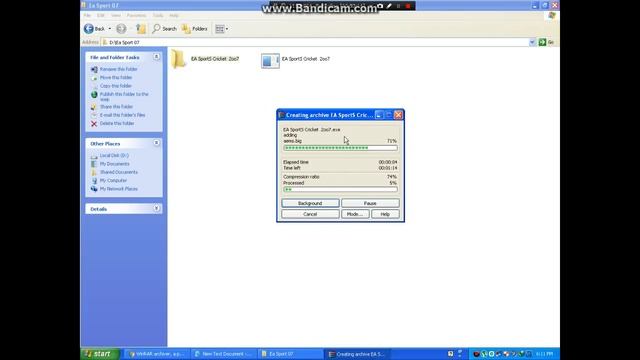Screen dimensions: 640x360
Task: Click Publish this folder to the web
Action: click(x=124, y=96)
